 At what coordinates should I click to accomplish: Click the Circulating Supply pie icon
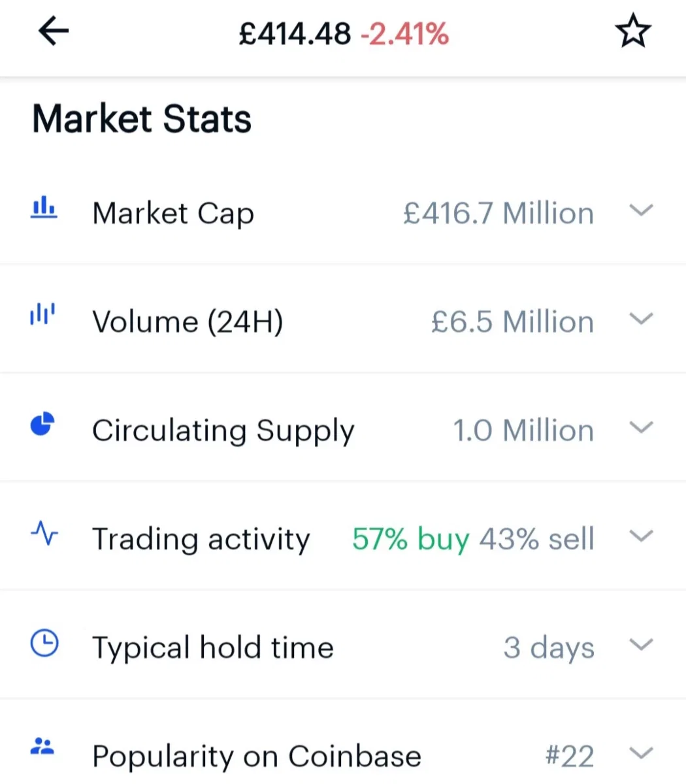pos(43,424)
